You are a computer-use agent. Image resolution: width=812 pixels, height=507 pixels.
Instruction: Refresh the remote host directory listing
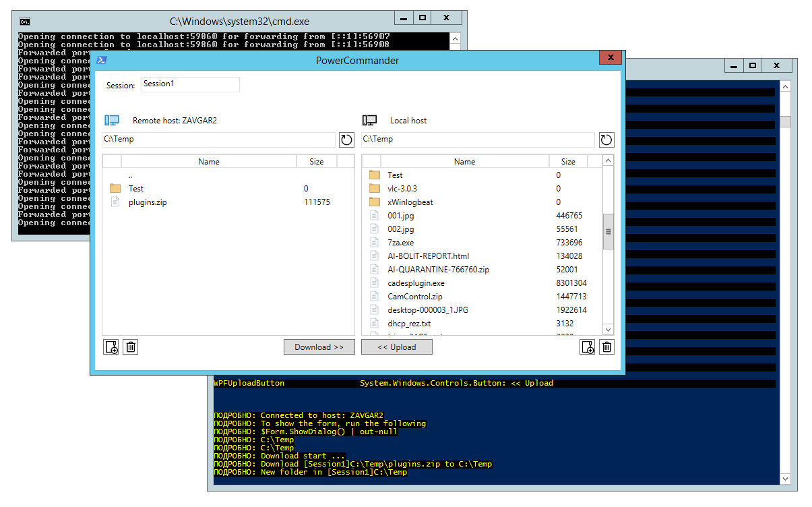click(346, 140)
